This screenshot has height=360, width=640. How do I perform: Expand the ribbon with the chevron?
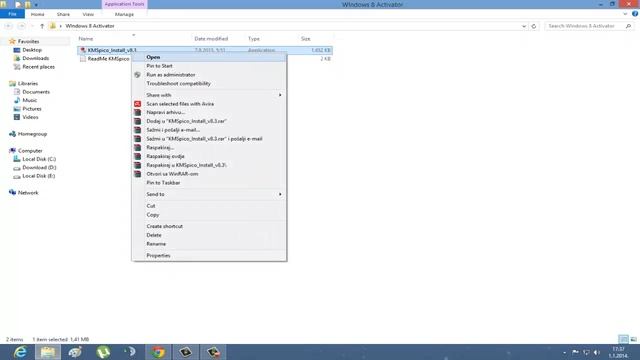click(625, 14)
